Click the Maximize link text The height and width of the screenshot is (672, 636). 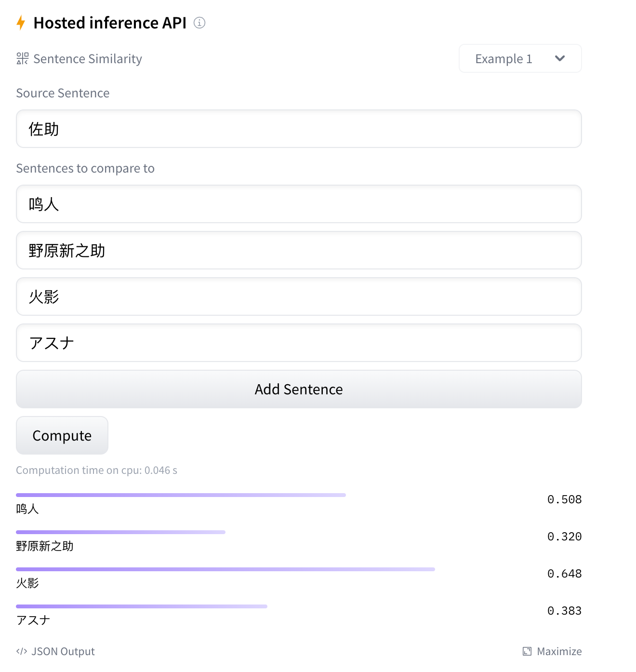coord(559,651)
